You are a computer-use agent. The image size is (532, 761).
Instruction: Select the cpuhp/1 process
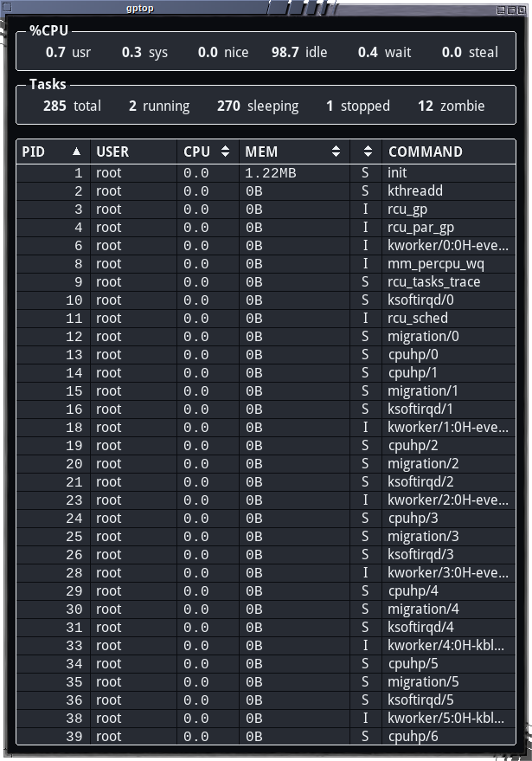[266, 373]
